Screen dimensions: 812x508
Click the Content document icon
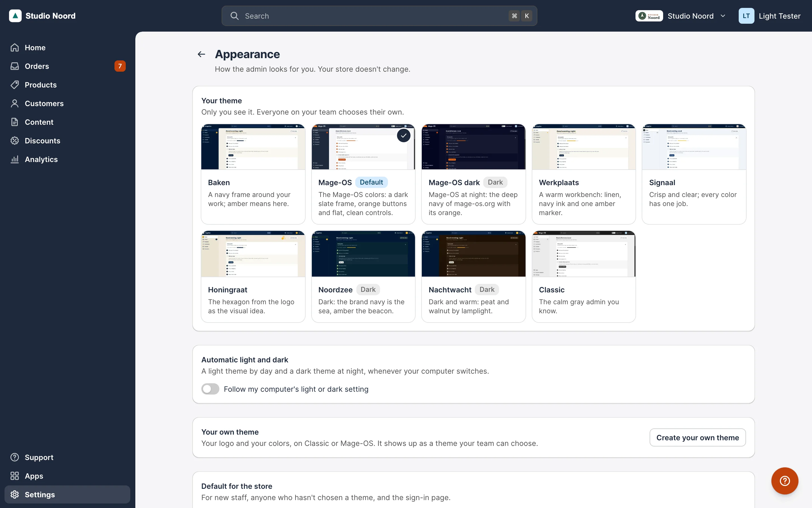coord(14,122)
